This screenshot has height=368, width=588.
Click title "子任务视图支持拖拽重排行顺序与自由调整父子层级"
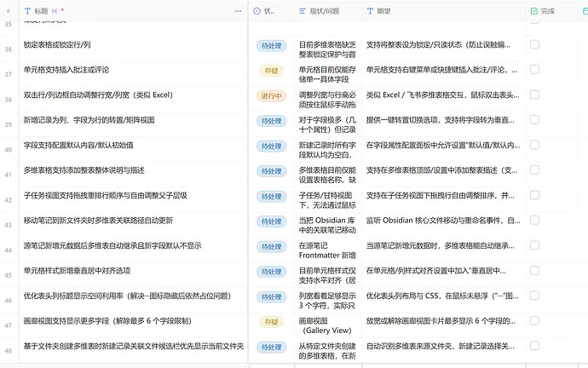click(106, 195)
